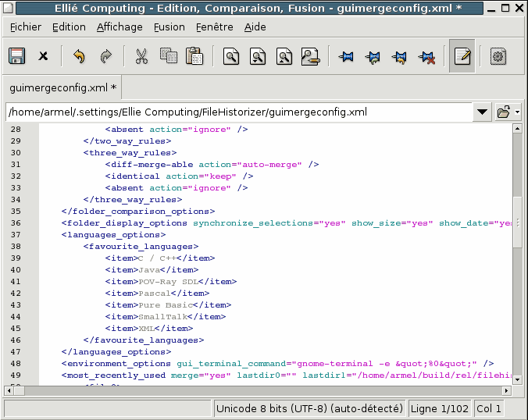Click the first magnifier search icon
This screenshot has width=528, height=420.
click(x=231, y=56)
